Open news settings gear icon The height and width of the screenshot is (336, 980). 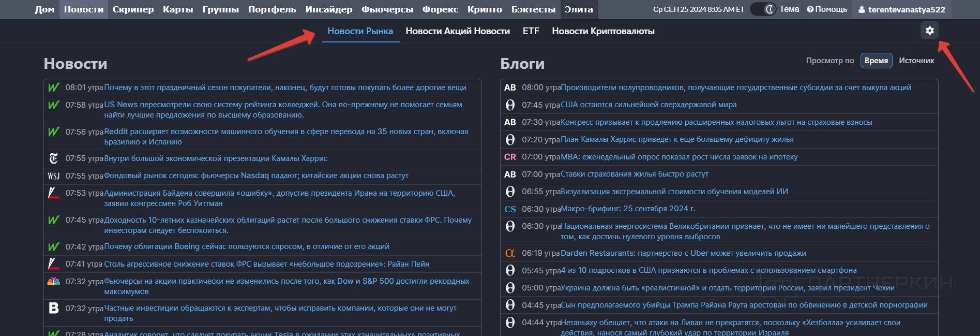[x=929, y=31]
